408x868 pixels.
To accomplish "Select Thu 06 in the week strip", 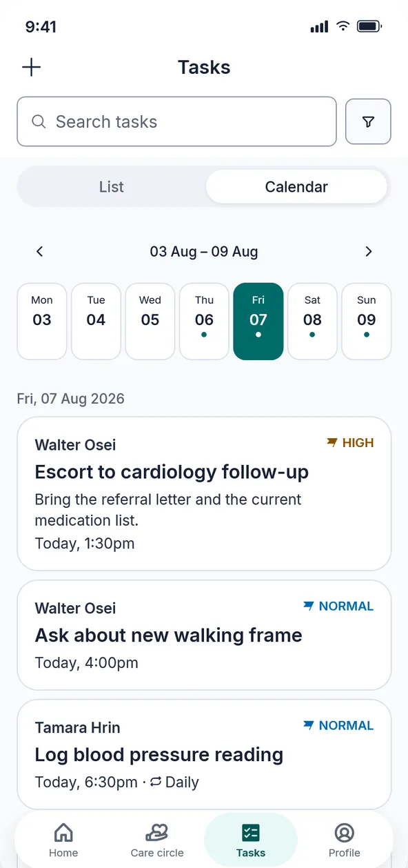I will 204,322.
